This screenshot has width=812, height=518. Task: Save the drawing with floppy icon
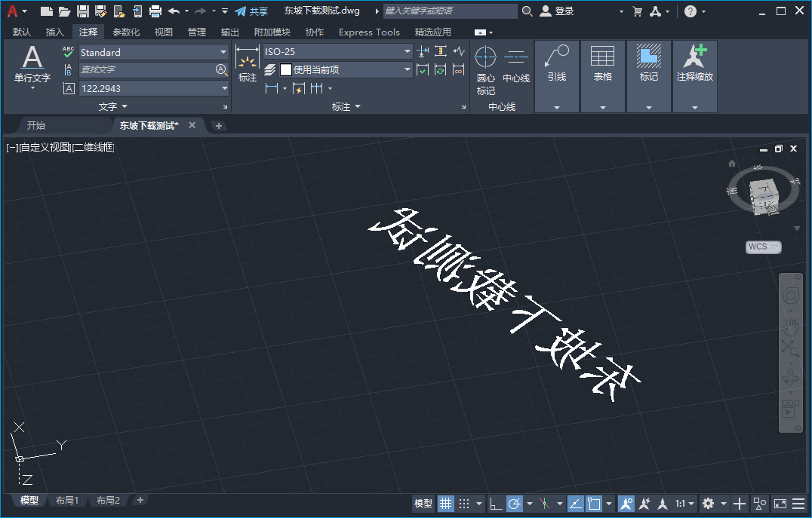click(82, 11)
